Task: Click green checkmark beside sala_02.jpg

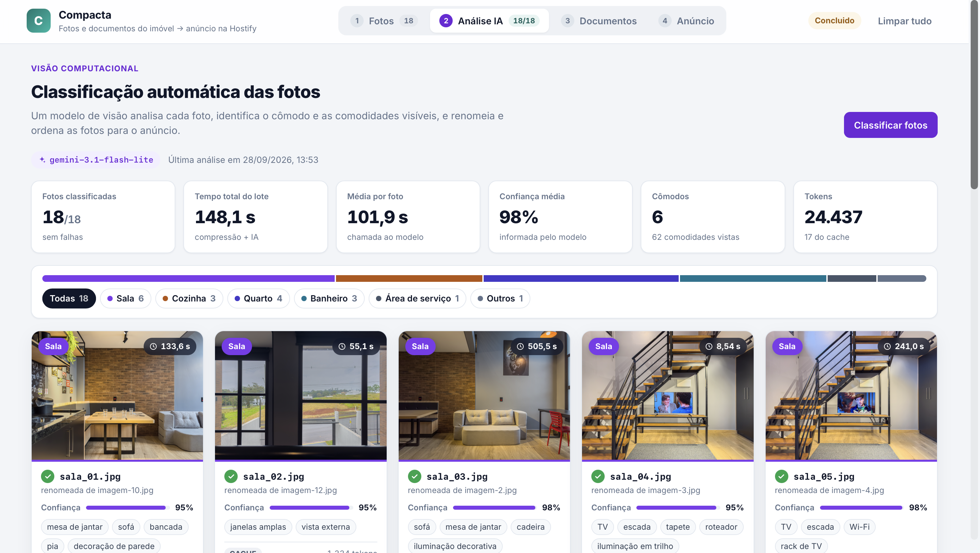Action: 231,476
